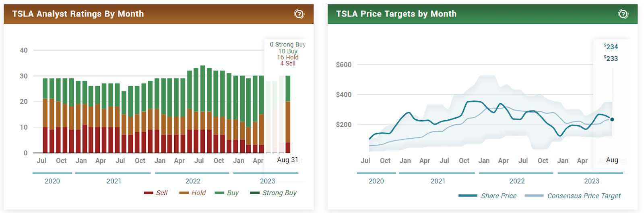
Task: Click the $600 axis label
Action: (344, 65)
